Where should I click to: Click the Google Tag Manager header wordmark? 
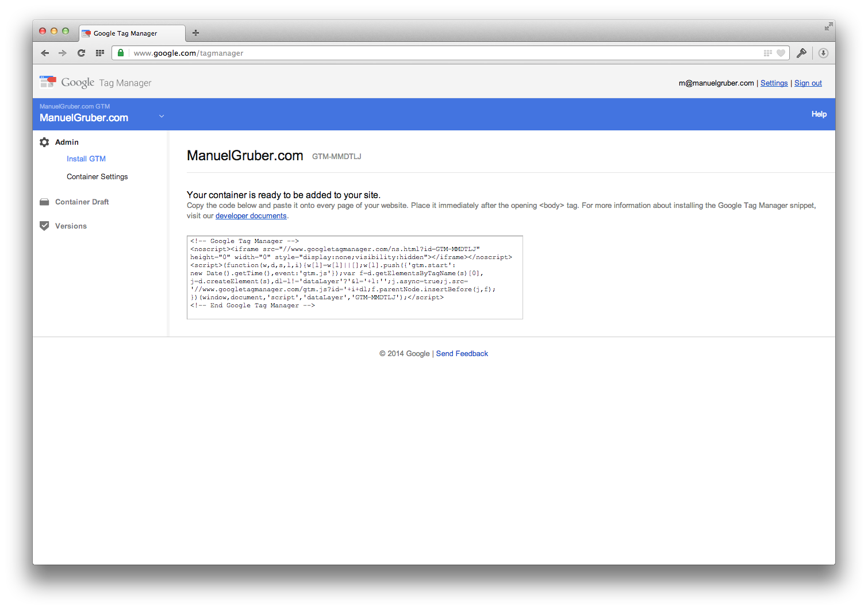tap(106, 83)
